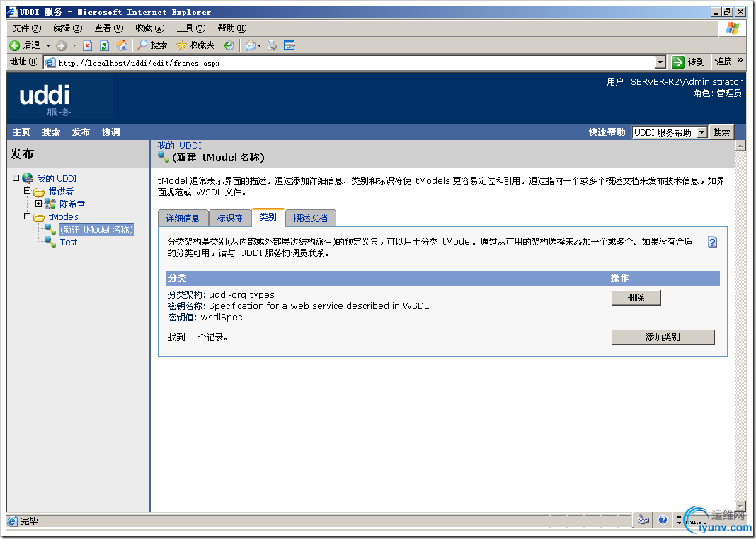Open the 帮助(H) menu

[232, 28]
